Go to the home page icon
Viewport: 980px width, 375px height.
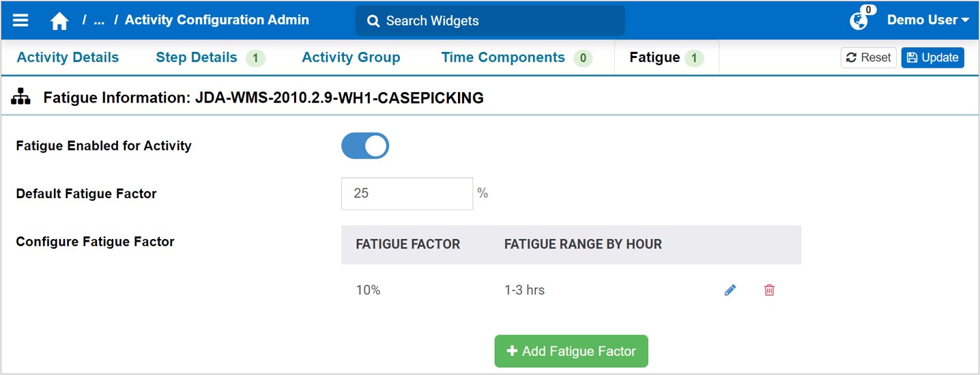pyautogui.click(x=59, y=21)
